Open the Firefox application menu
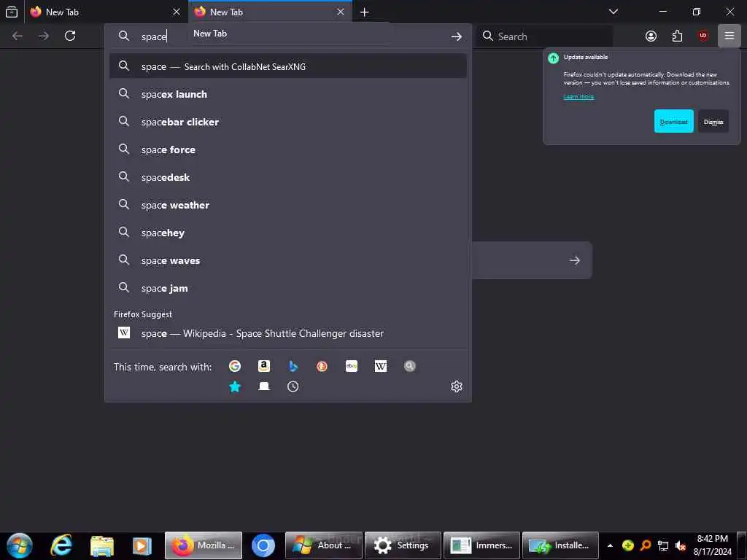This screenshot has width=747, height=560. [729, 36]
